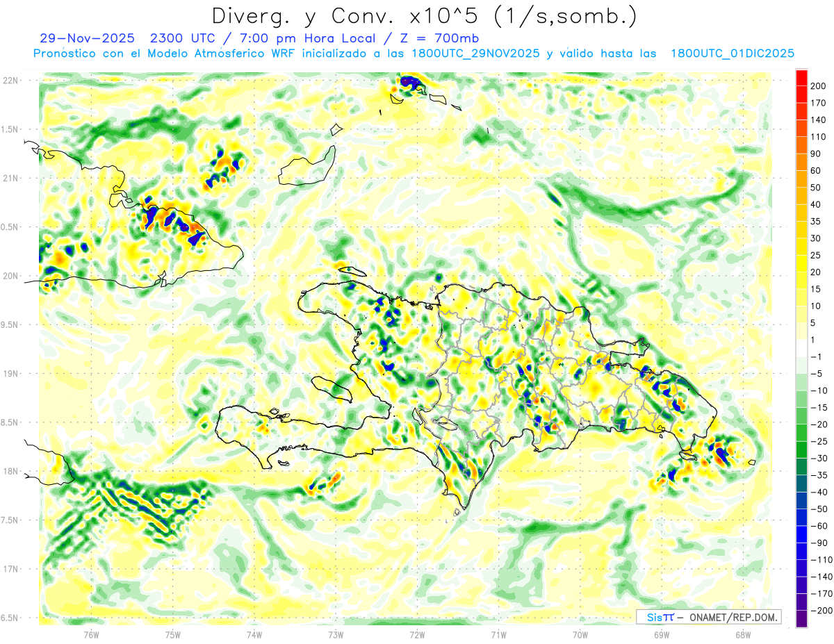
Task: Click the -35 color bar value
Action: pos(820,474)
